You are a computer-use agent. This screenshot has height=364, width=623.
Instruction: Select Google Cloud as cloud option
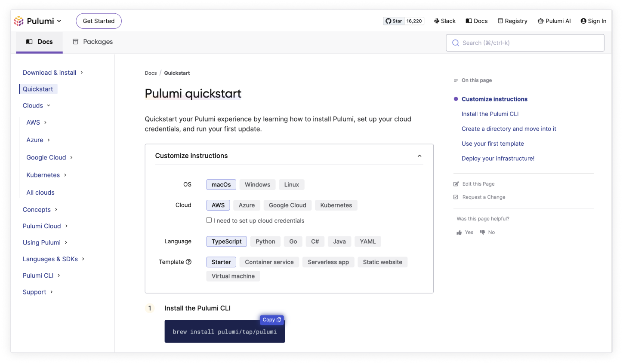[x=287, y=205]
